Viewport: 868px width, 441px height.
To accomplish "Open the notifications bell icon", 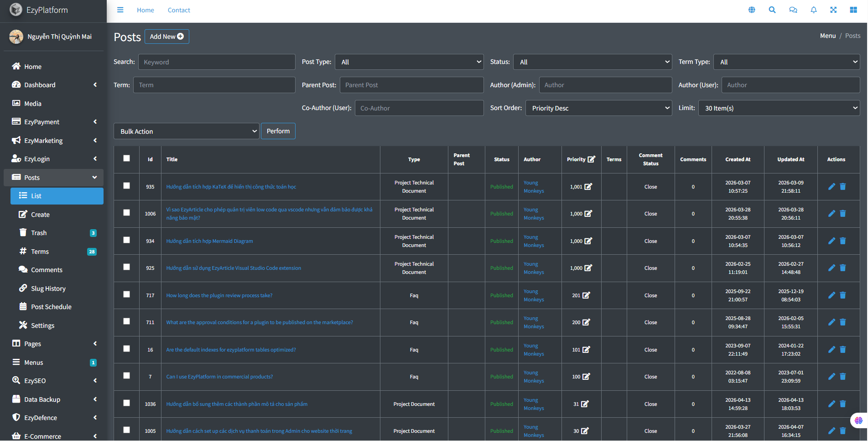I will [x=813, y=10].
